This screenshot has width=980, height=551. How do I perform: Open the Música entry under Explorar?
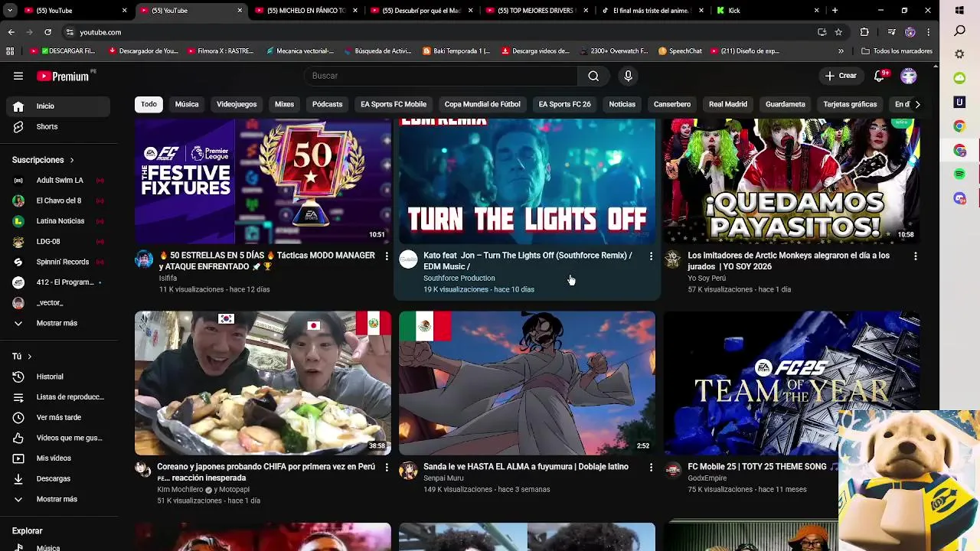(x=58, y=546)
